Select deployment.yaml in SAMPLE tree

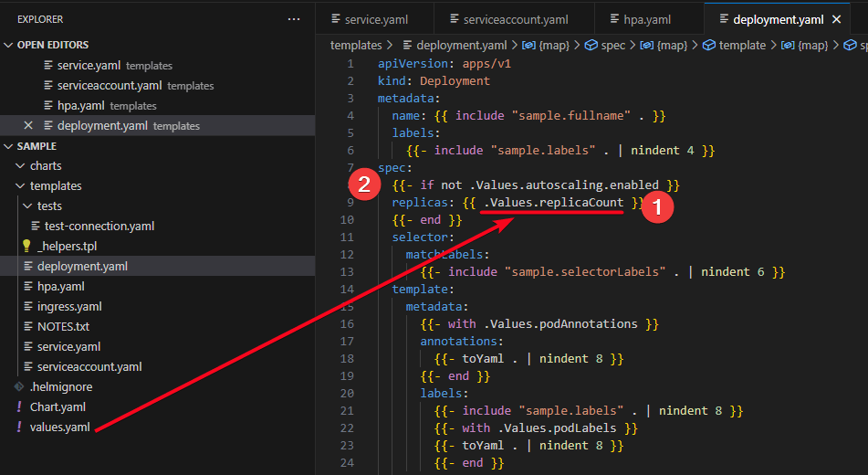point(82,266)
